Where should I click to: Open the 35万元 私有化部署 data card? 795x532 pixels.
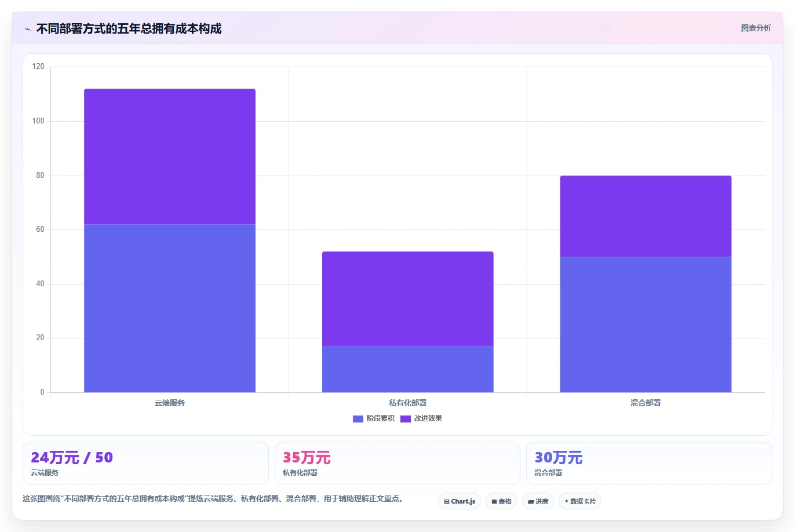tap(397, 463)
